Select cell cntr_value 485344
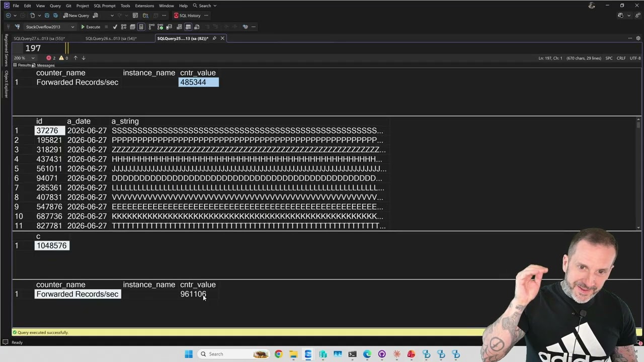644x362 pixels. point(199,82)
